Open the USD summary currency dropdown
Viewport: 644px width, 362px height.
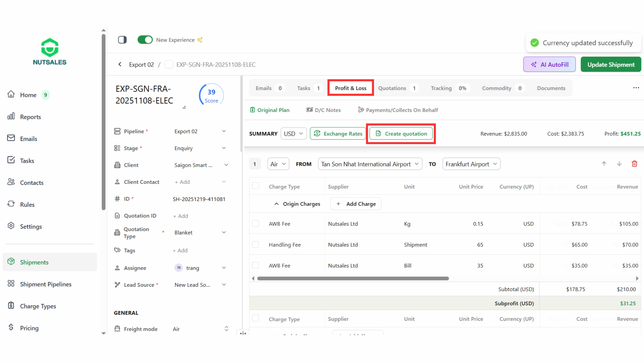pyautogui.click(x=293, y=134)
